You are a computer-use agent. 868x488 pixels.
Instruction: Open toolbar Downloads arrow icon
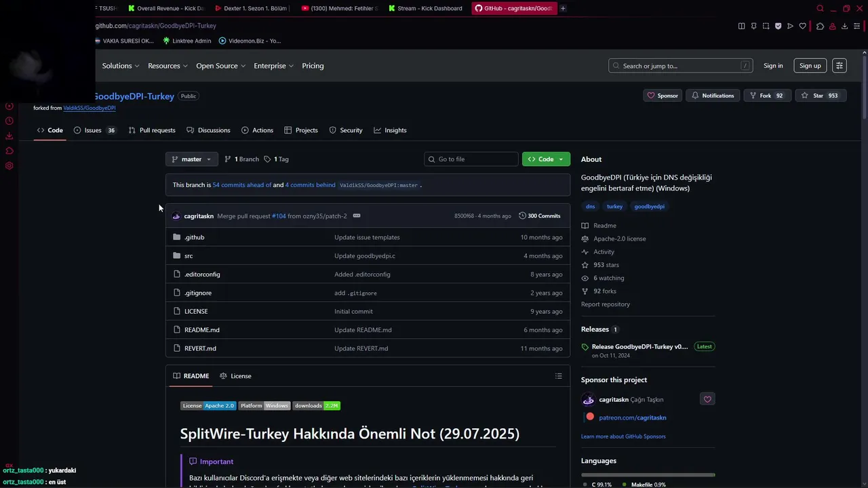coord(844,26)
